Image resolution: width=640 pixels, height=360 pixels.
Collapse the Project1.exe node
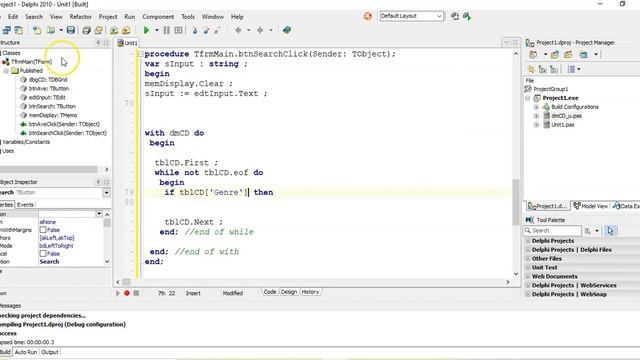click(528, 98)
